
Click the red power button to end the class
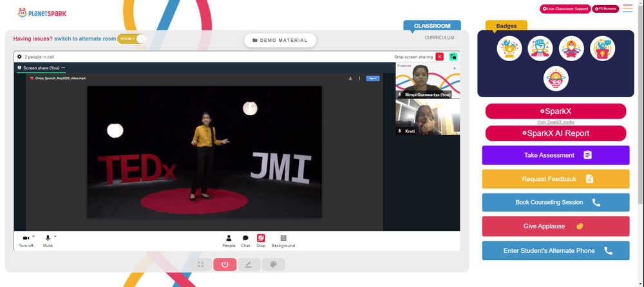[x=225, y=264]
